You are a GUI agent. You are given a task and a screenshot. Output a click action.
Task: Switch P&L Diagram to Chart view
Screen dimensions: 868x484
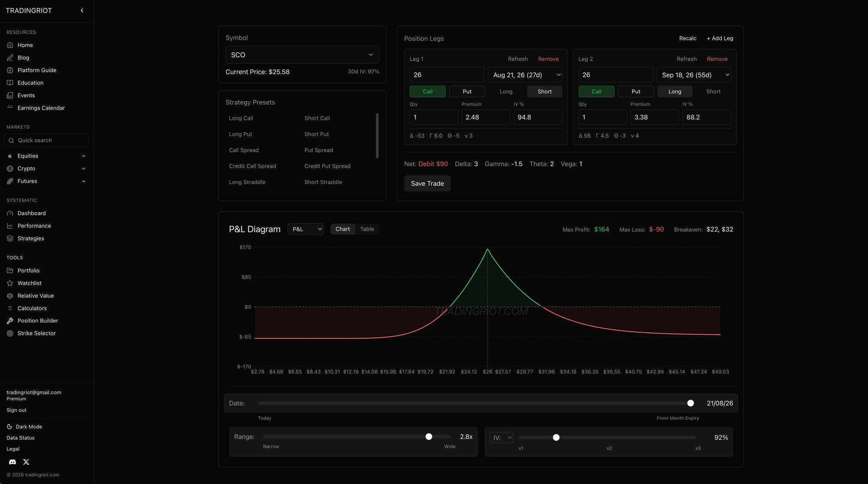[342, 229]
